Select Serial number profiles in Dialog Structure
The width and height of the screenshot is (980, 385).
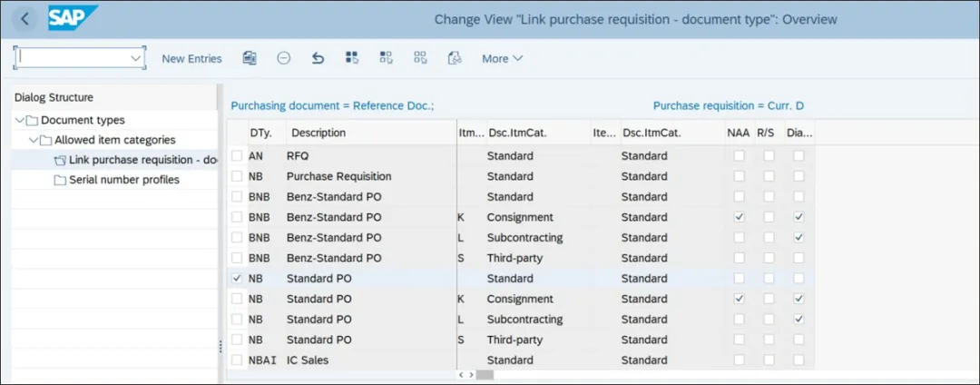click(123, 180)
